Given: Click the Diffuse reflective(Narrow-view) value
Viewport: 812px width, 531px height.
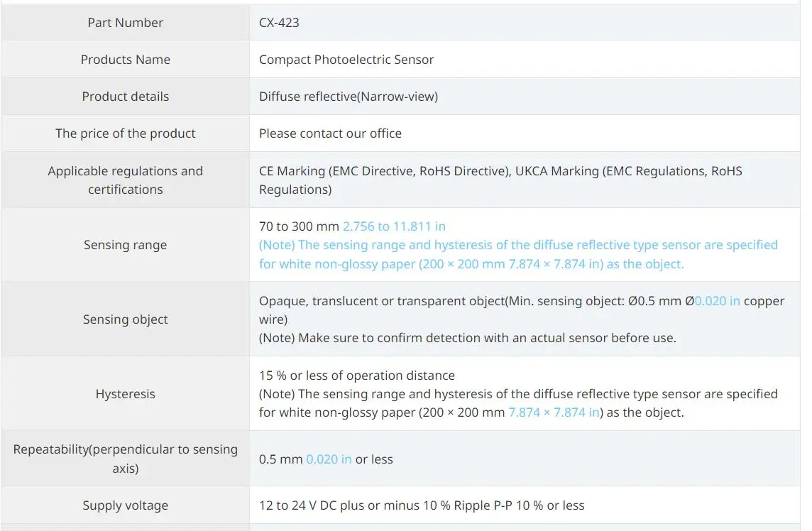Looking at the screenshot, I should pyautogui.click(x=348, y=97).
